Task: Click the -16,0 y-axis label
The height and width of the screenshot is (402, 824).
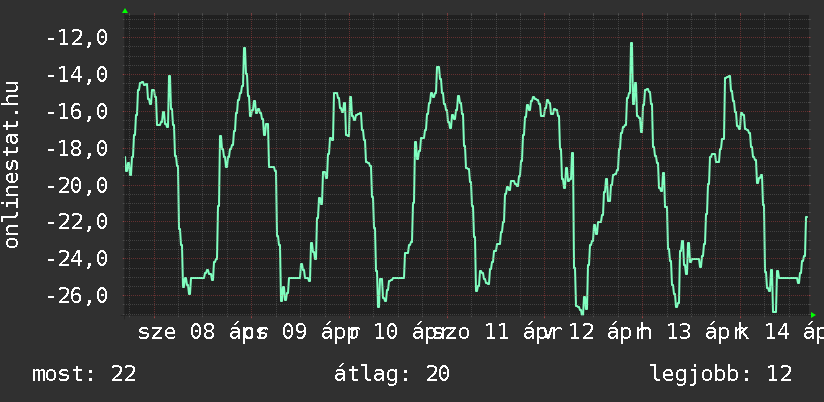Action: 76,112
